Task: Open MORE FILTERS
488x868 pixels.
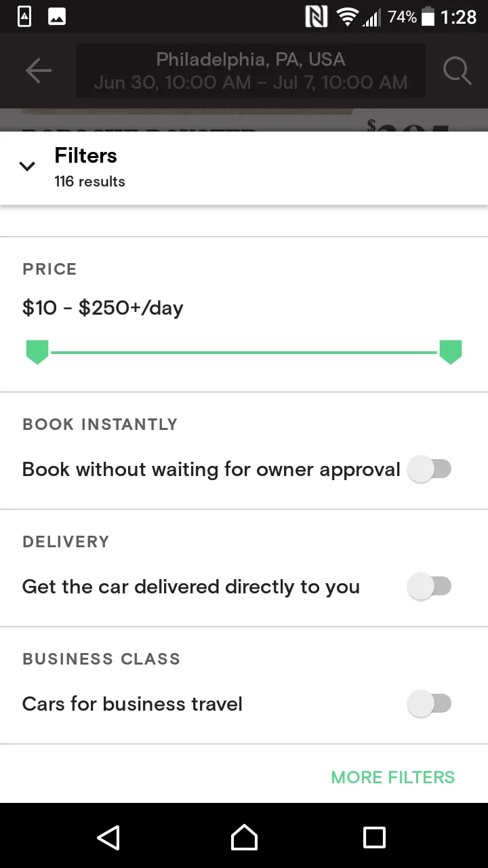Action: [x=393, y=777]
